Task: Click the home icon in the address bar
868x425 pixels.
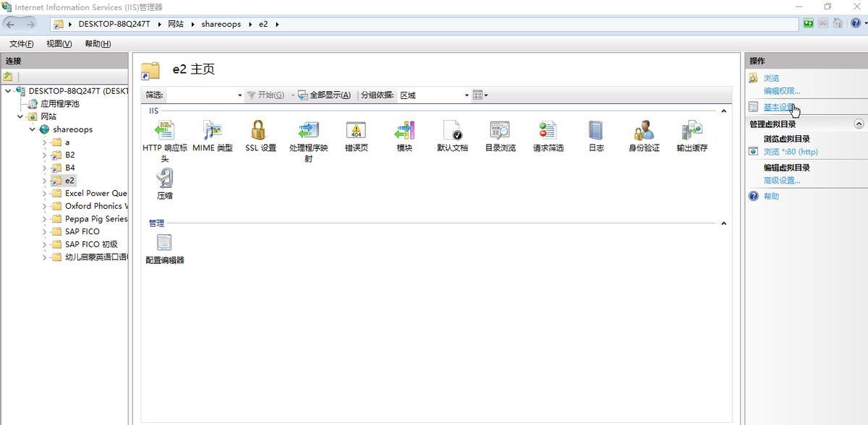Action: pyautogui.click(x=838, y=23)
